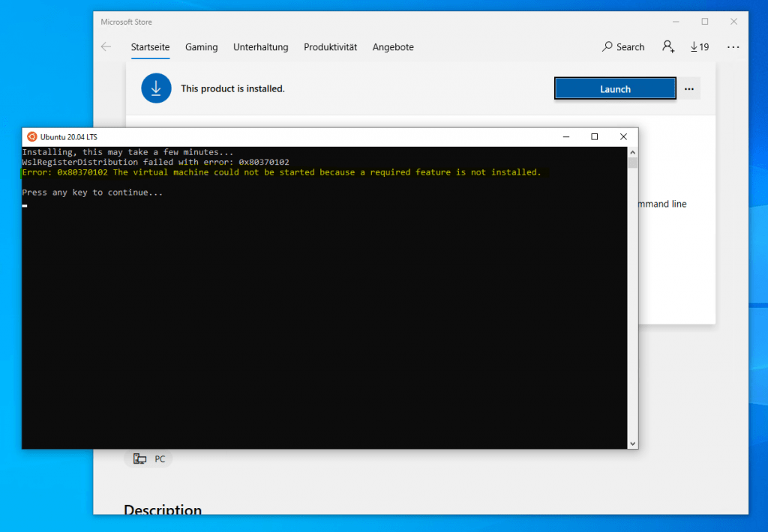Image resolution: width=768 pixels, height=532 pixels.
Task: Maximize the Microsoft Store window
Action: (x=705, y=22)
